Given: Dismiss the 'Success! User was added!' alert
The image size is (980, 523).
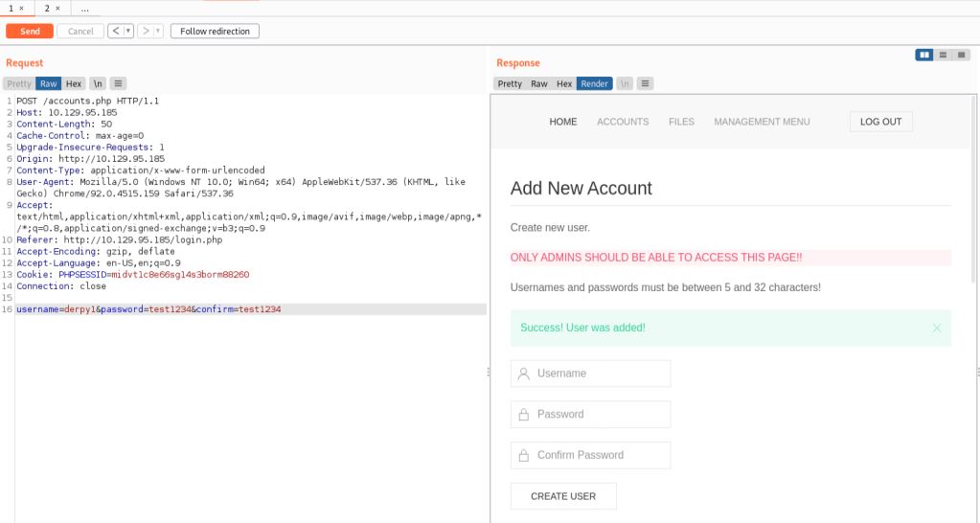Looking at the screenshot, I should (937, 328).
